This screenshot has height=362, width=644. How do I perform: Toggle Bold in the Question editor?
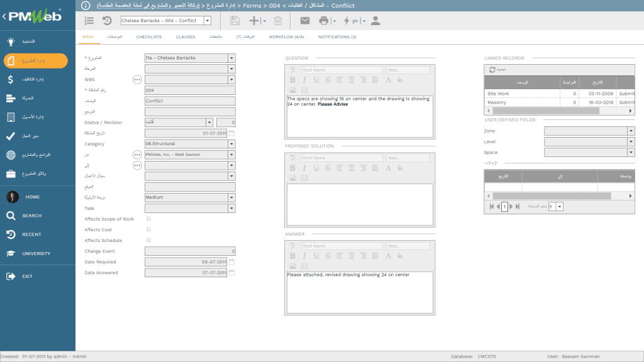292,80
